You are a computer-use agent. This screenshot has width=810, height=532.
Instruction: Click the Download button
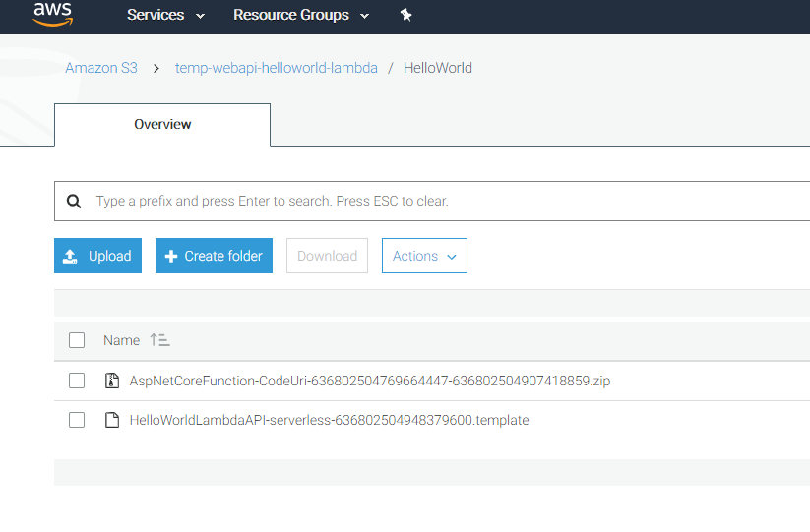(x=327, y=256)
